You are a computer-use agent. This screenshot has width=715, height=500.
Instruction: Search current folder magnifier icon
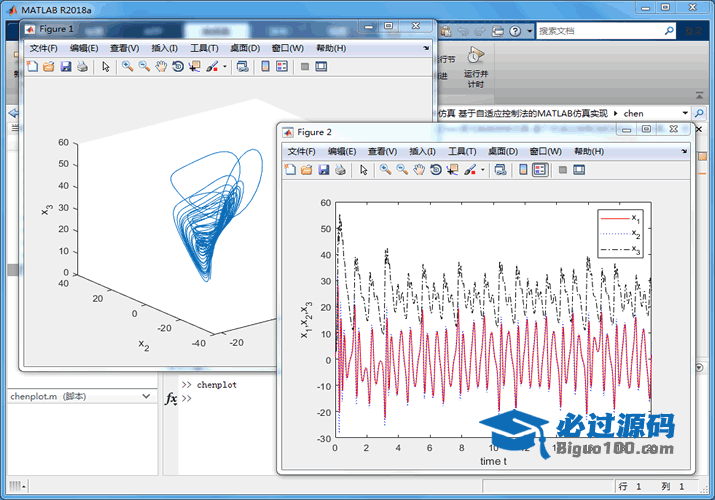coord(699,113)
